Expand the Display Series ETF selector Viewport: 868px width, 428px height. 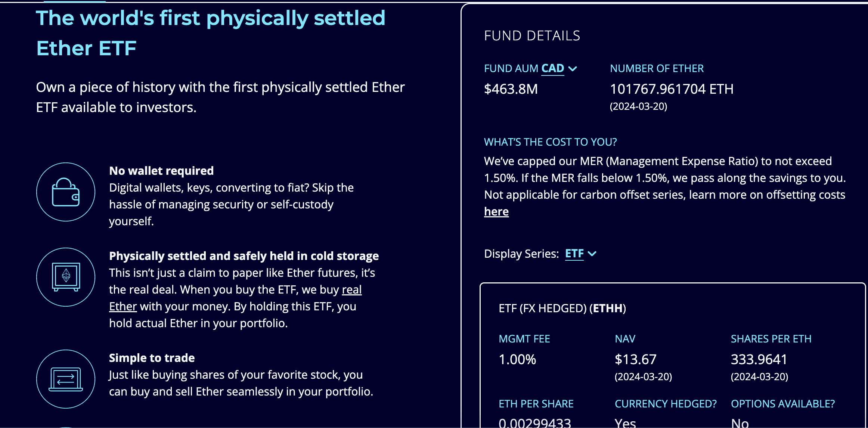tap(574, 254)
